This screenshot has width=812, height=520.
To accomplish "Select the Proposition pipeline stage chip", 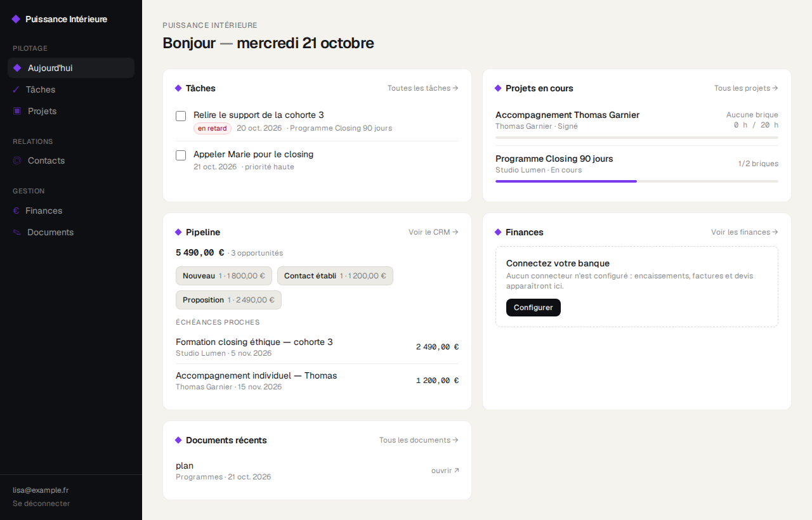I will [228, 300].
